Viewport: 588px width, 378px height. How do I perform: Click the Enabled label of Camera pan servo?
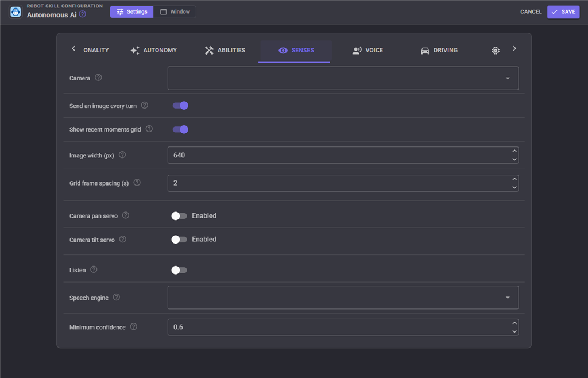(x=204, y=215)
